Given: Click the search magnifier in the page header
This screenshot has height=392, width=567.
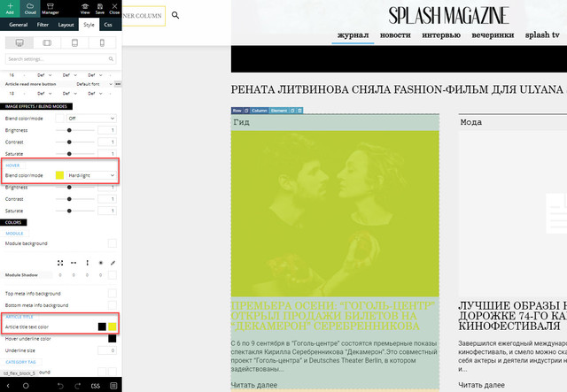Looking at the screenshot, I should 175,15.
